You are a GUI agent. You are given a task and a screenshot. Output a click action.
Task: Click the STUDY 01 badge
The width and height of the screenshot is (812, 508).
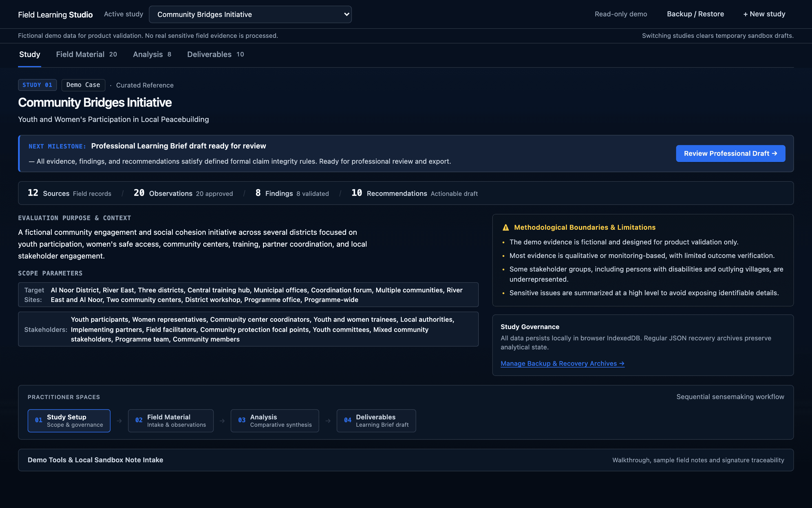coord(37,85)
